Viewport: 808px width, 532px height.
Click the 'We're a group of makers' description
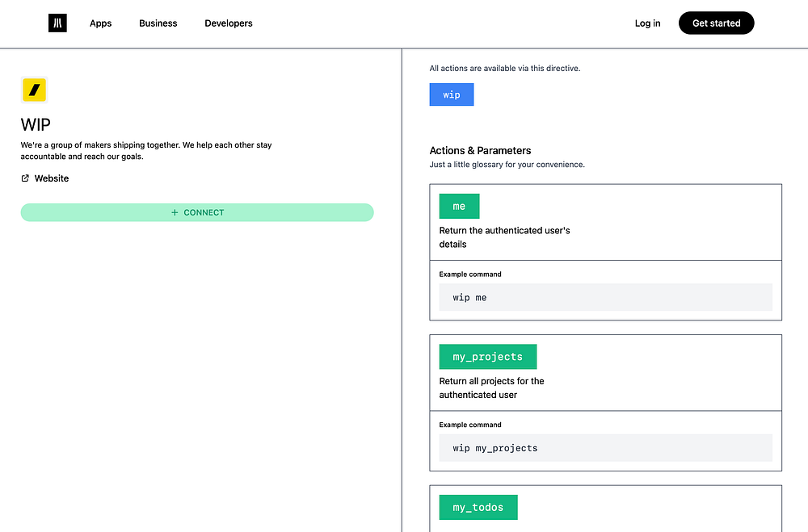146,150
